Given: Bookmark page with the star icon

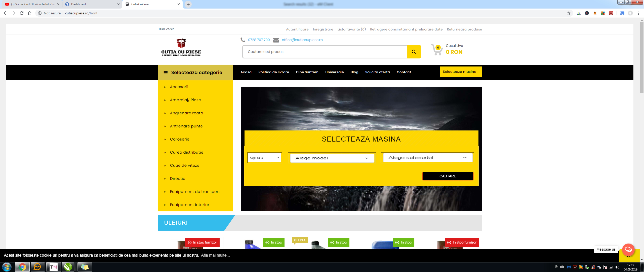Looking at the screenshot, I should 569,13.
